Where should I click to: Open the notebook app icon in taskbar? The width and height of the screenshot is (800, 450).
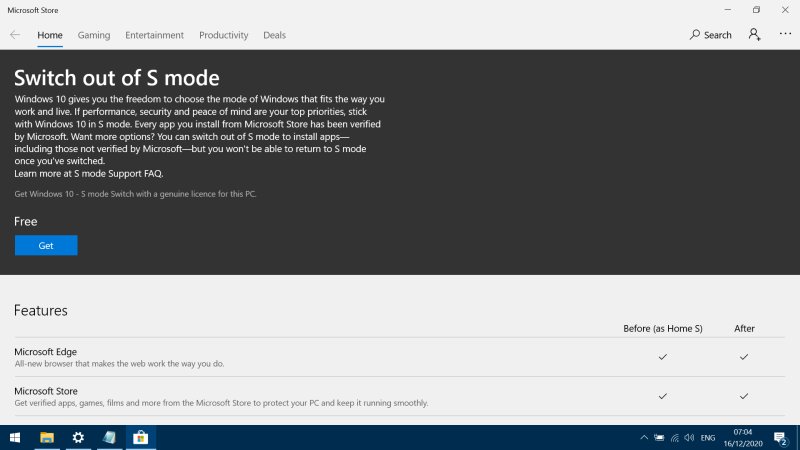pos(109,438)
